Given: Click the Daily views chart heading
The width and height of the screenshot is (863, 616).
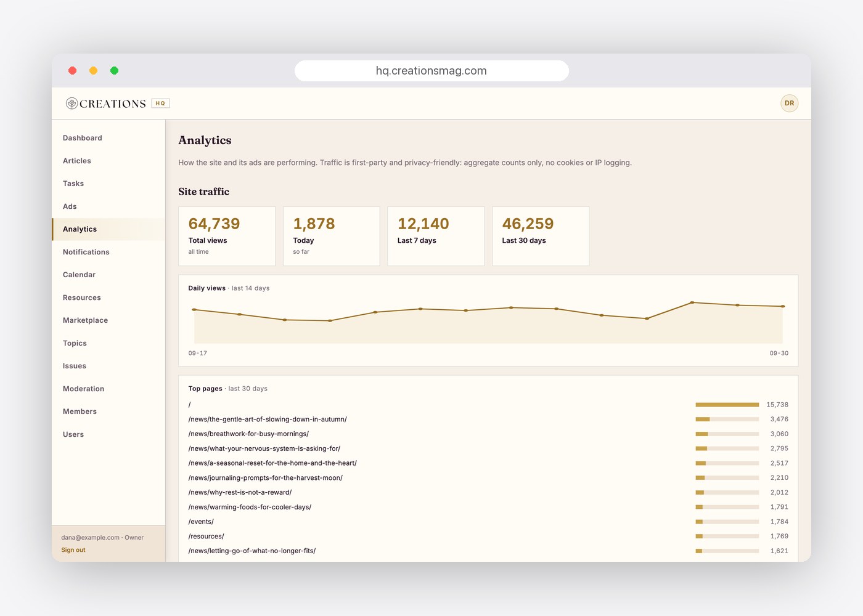Looking at the screenshot, I should click(229, 288).
